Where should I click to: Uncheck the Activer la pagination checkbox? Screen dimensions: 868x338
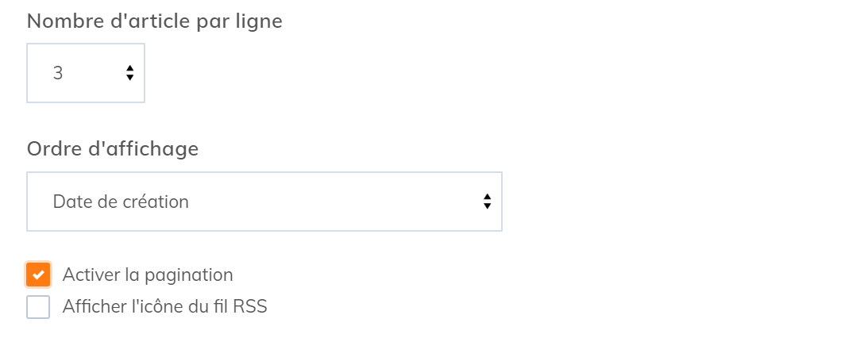[x=38, y=275]
